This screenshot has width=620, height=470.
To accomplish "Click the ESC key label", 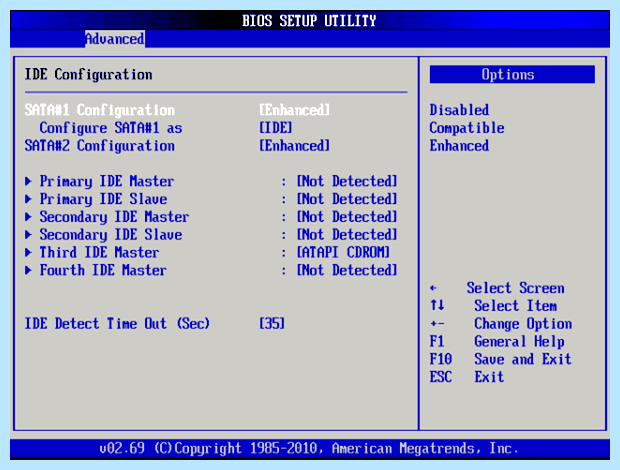I will [x=441, y=377].
